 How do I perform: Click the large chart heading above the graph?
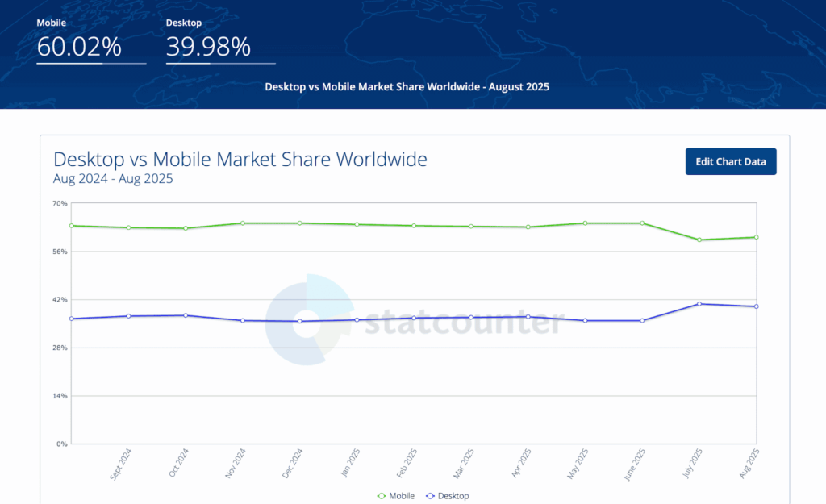[x=240, y=159]
